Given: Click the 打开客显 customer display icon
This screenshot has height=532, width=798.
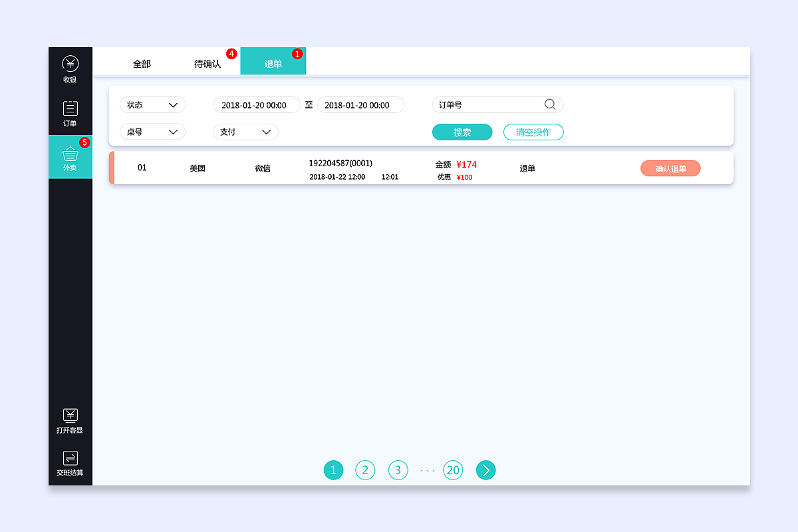Looking at the screenshot, I should (x=70, y=416).
